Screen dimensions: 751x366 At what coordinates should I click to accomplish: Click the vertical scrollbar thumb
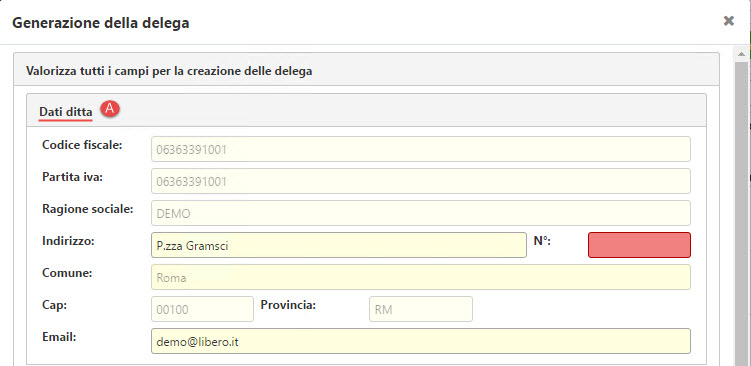[741, 213]
